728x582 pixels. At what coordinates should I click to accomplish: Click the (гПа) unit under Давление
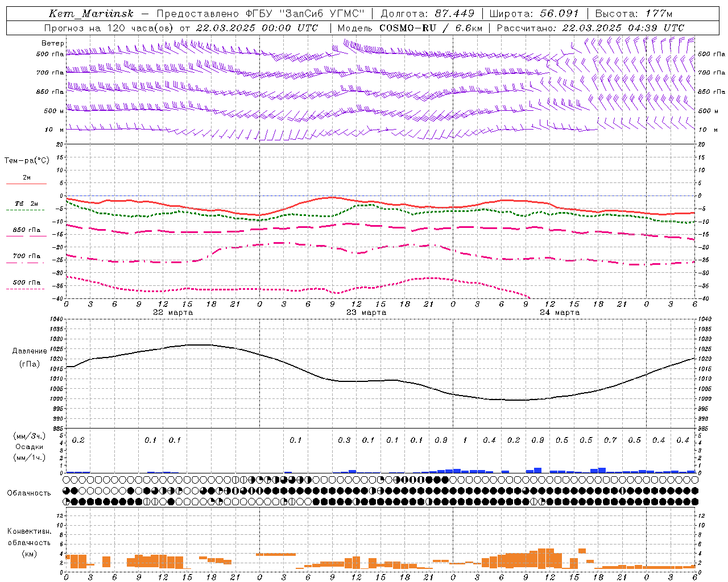tap(30, 364)
